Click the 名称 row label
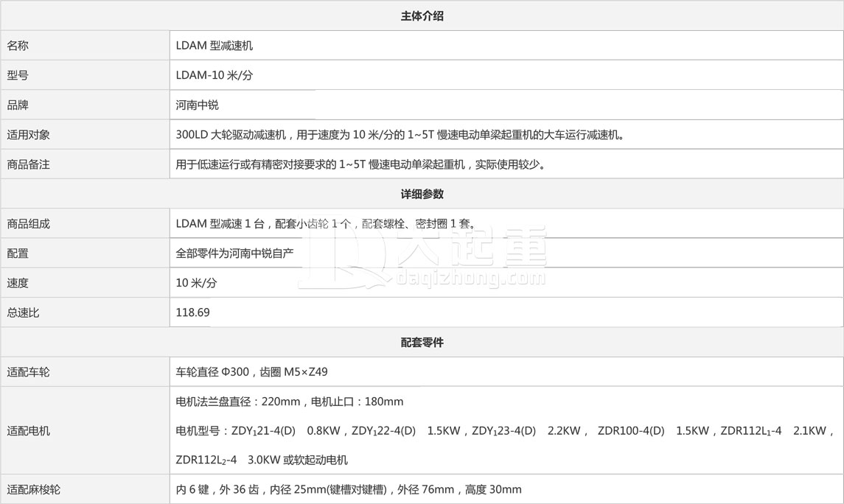Viewport: 844px width, 504px height. point(18,46)
